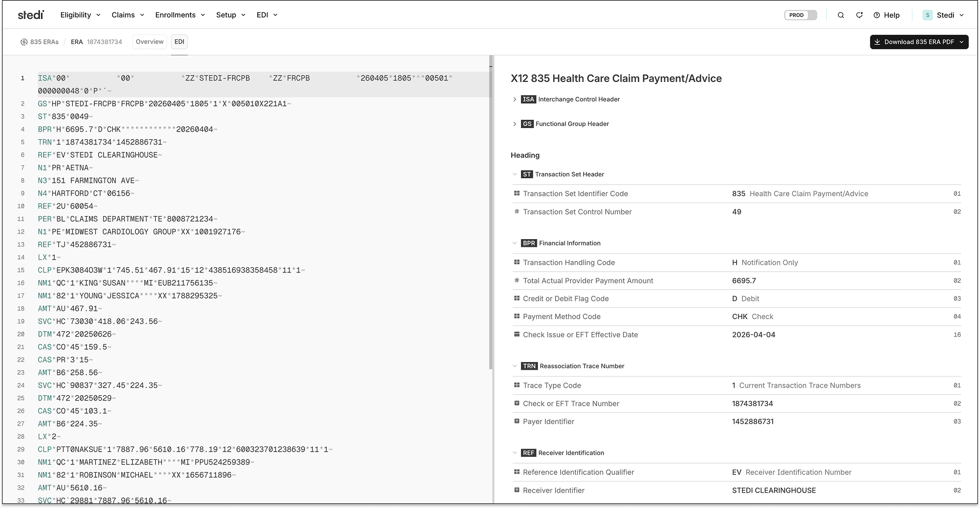The height and width of the screenshot is (508, 980).
Task: Open the search icon in header
Action: click(841, 15)
